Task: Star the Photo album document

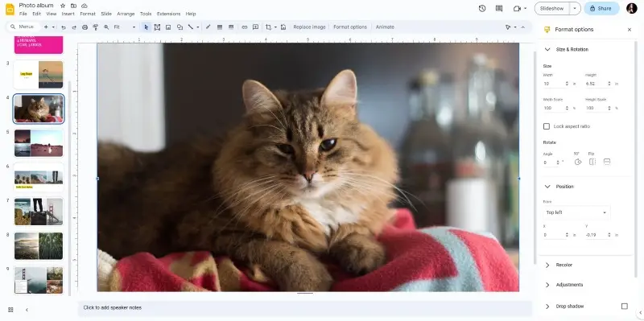Action: (x=63, y=6)
